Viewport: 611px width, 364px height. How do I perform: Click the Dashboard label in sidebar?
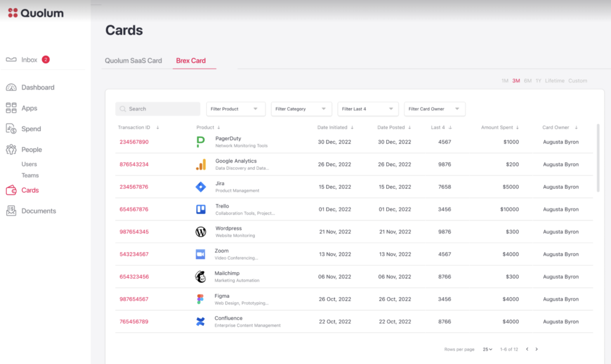(38, 87)
